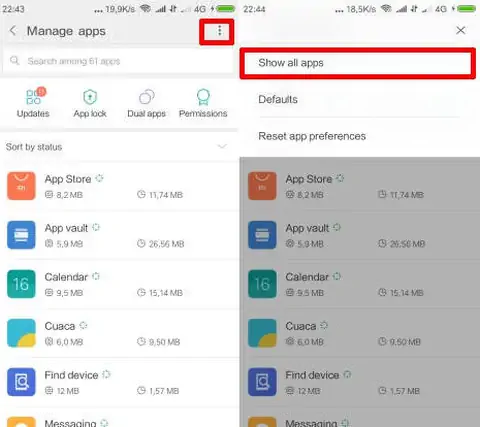The height and width of the screenshot is (427, 480).
Task: Open Dual apps icon
Action: [147, 97]
